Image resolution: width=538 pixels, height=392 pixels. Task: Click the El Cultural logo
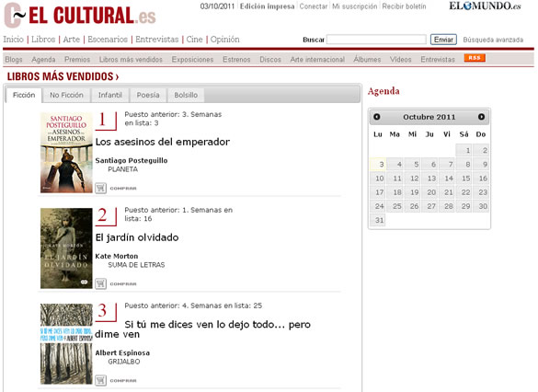pyautogui.click(x=80, y=15)
